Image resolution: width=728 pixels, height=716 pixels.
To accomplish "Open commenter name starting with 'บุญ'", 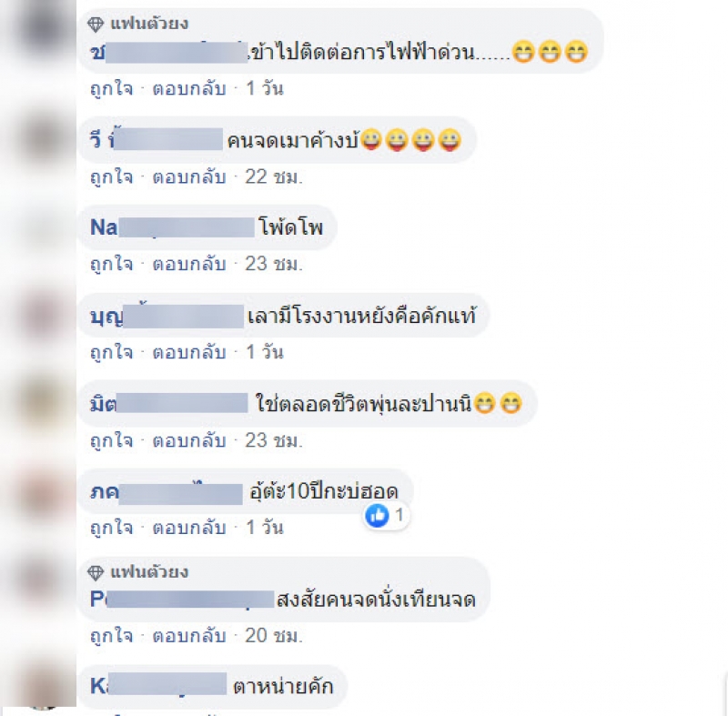I will click(167, 316).
